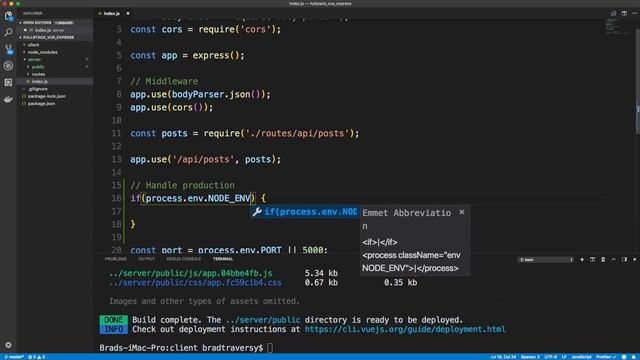Click the line number 11 in the gutter
Screen dimensions: 640x360
click(x=116, y=133)
